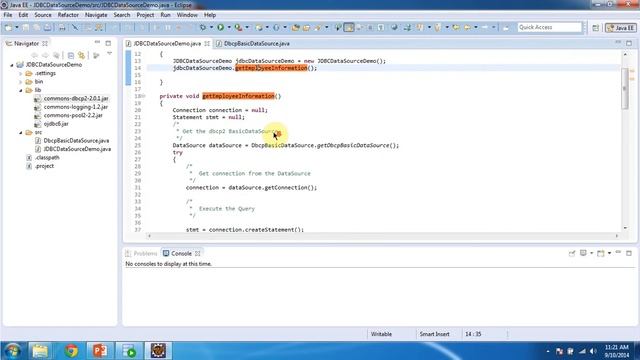640x360 pixels.
Task: Switch to the DbcpBasicDataSource.java editor tab
Action: (x=253, y=43)
